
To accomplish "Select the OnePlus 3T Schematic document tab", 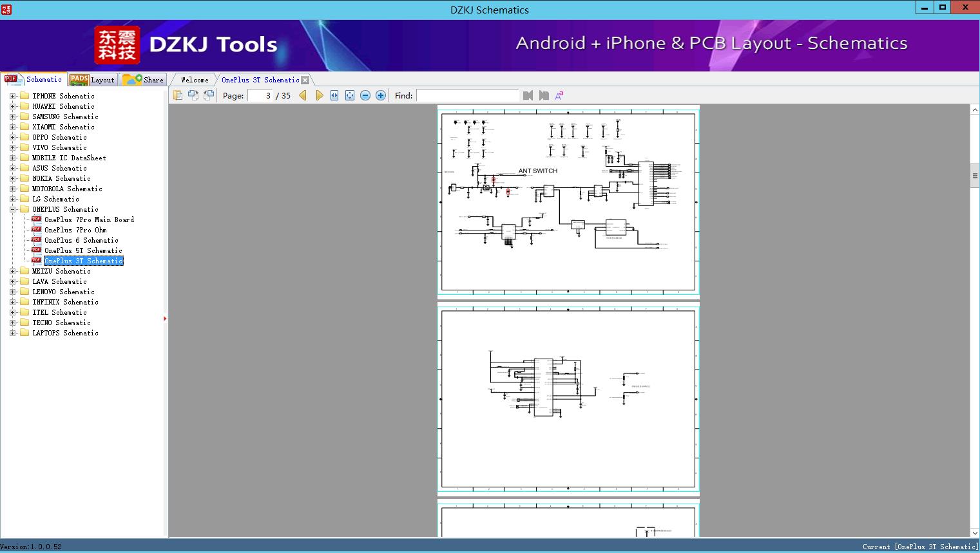I will [260, 80].
